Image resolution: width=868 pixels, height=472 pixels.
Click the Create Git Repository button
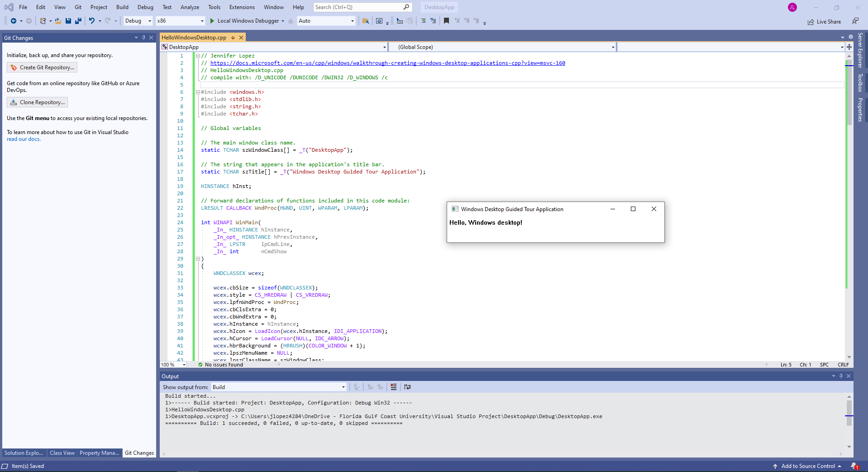pyautogui.click(x=42, y=67)
